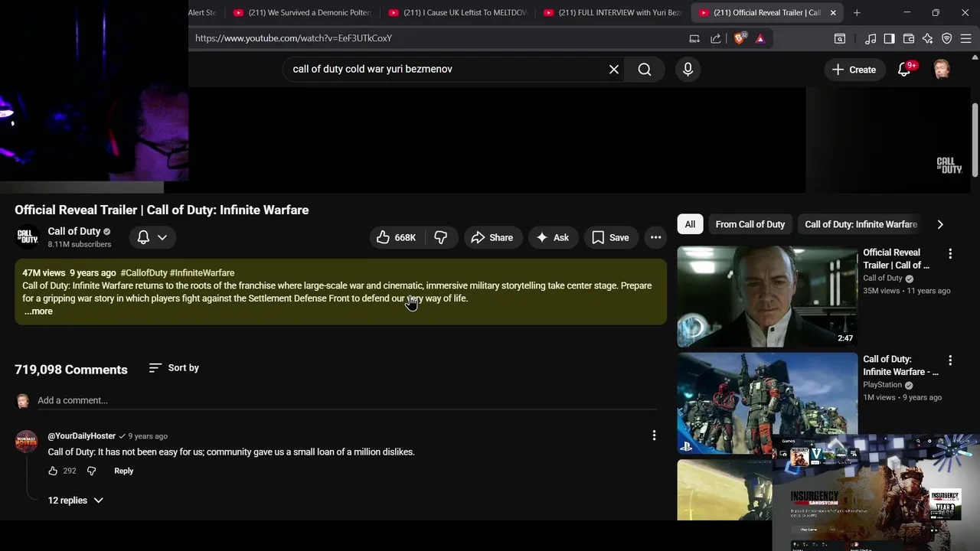The height and width of the screenshot is (551, 980).
Task: Clear the YouTube search text with X
Action: coord(614,70)
